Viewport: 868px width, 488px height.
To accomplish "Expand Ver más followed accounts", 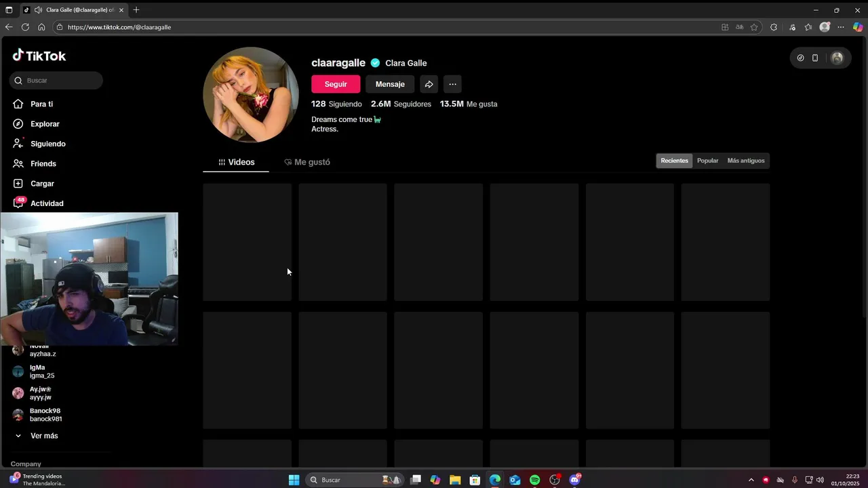I will 37,436.
